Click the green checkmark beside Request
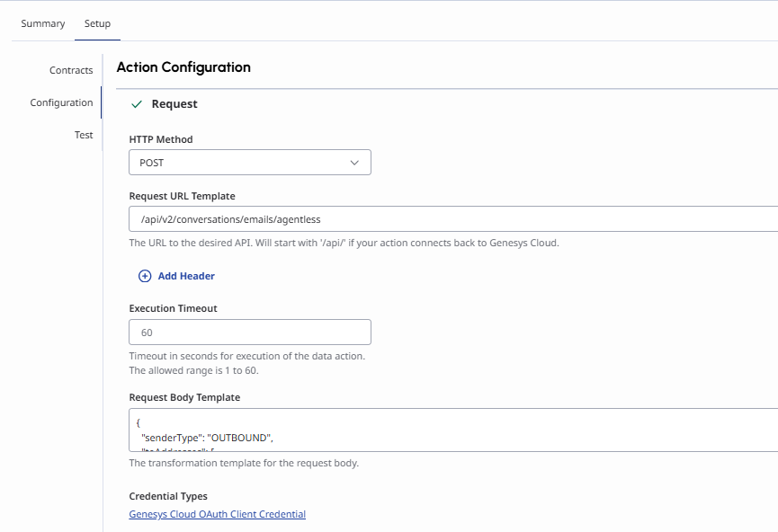778x532 pixels. coord(137,104)
